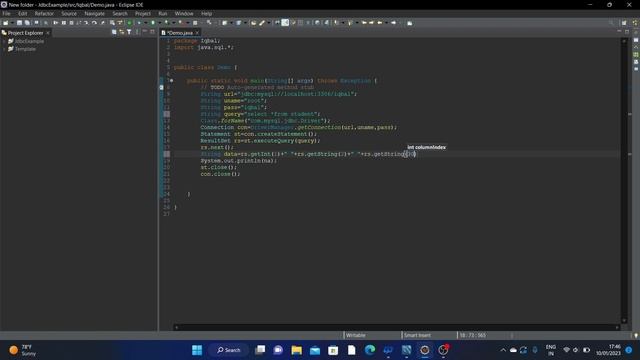Screen dimensions: 640x360
Task: Click the New Java Package toolbar icon
Action: pyautogui.click(x=224, y=23)
